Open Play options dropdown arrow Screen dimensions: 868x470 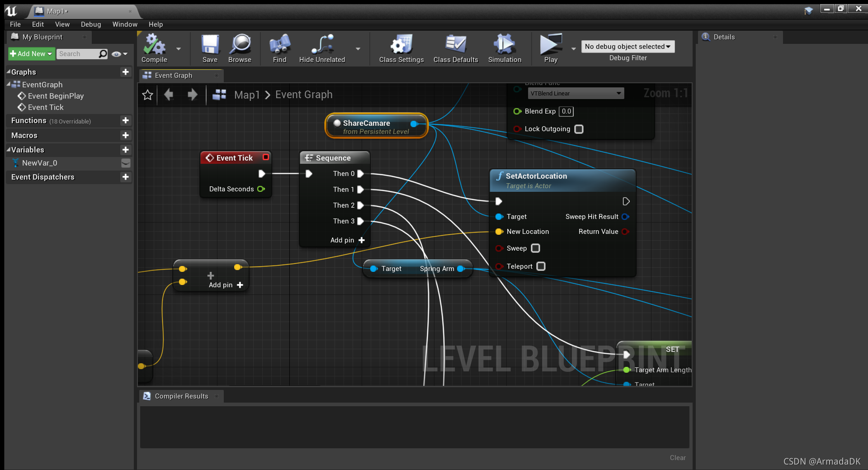click(573, 49)
